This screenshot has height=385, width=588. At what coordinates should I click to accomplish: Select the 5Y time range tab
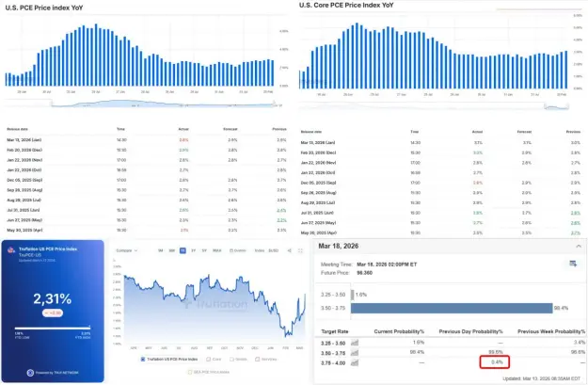tap(204, 250)
